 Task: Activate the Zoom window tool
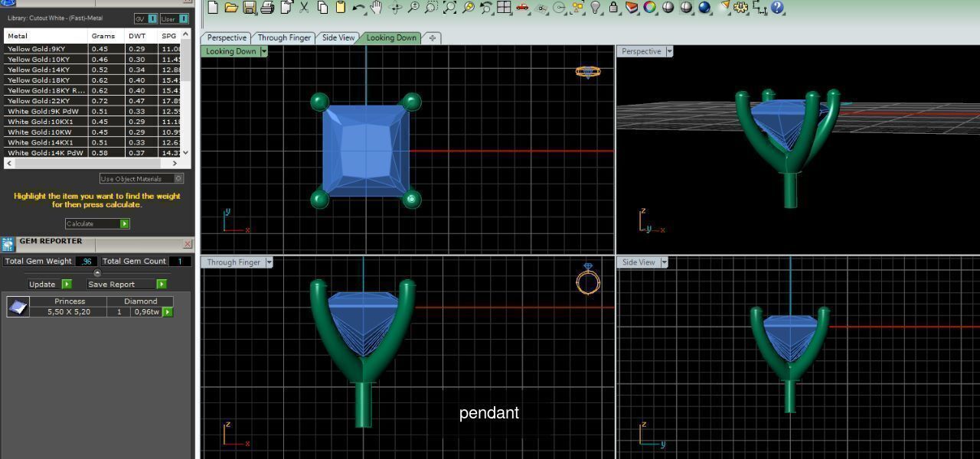click(431, 8)
